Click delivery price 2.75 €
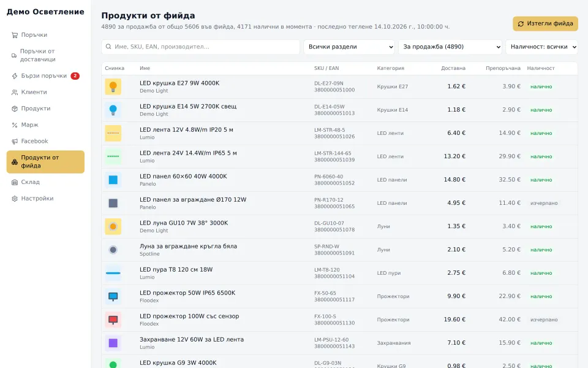This screenshot has width=588, height=368. click(456, 273)
